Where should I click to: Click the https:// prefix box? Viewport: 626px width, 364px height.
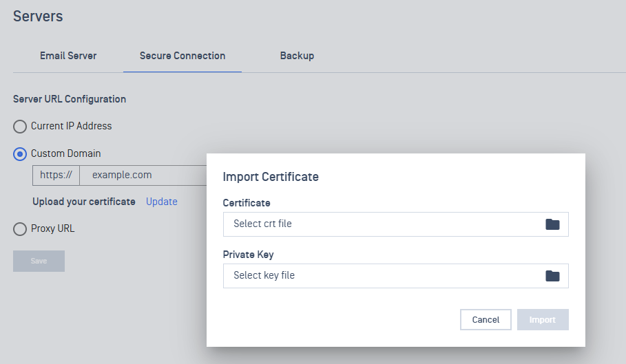coord(56,175)
